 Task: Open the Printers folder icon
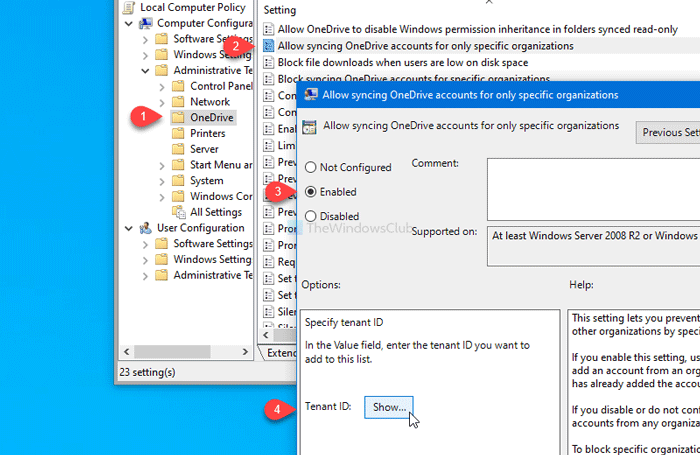pyautogui.click(x=178, y=133)
